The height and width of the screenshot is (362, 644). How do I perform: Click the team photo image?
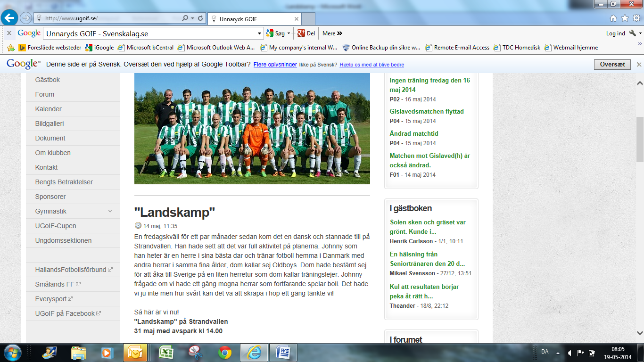click(x=252, y=128)
